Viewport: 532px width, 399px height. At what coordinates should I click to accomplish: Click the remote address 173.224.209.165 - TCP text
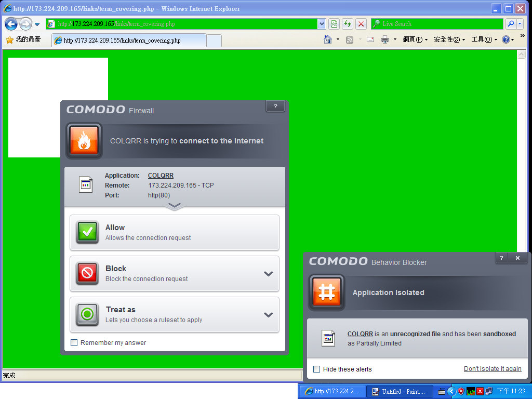181,185
